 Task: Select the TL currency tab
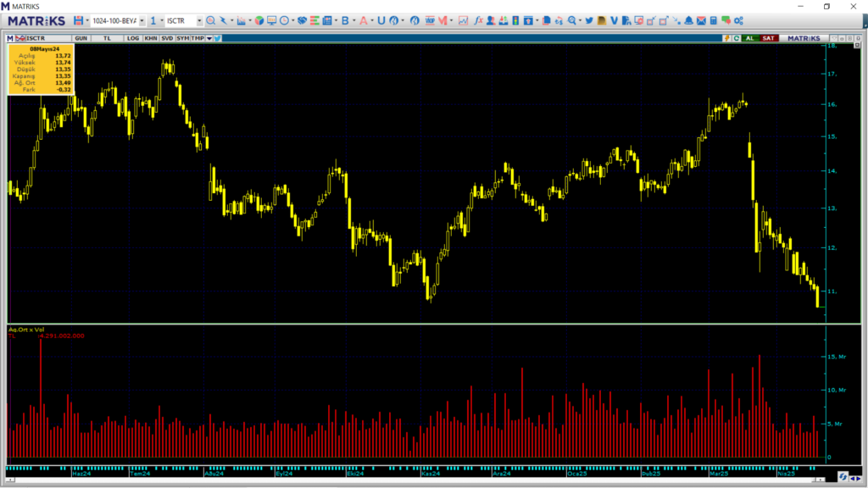click(x=107, y=38)
